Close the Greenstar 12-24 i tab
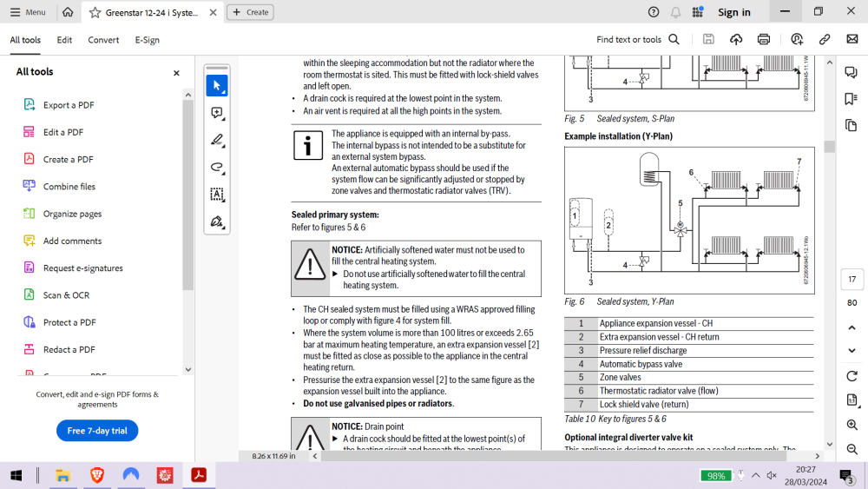 tap(214, 12)
